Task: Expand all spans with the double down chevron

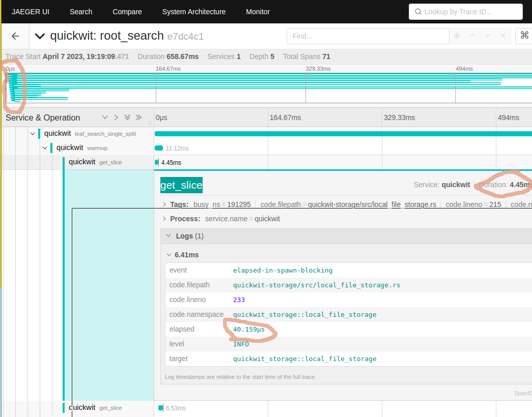Action: pyautogui.click(x=127, y=117)
